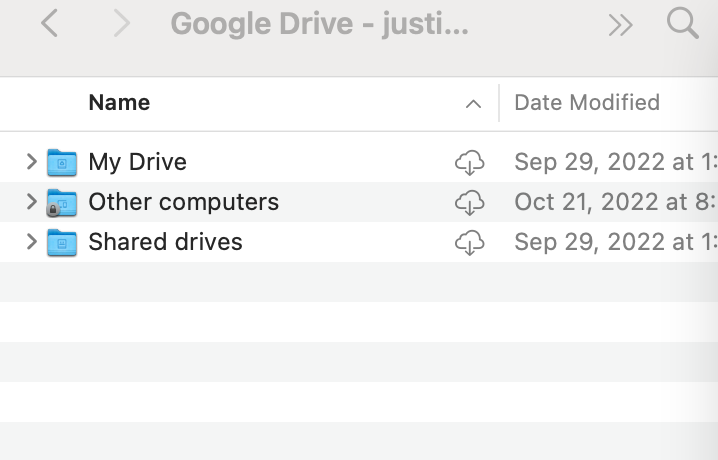This screenshot has height=460, width=718.
Task: Click the forward navigation arrow
Action: 122,24
